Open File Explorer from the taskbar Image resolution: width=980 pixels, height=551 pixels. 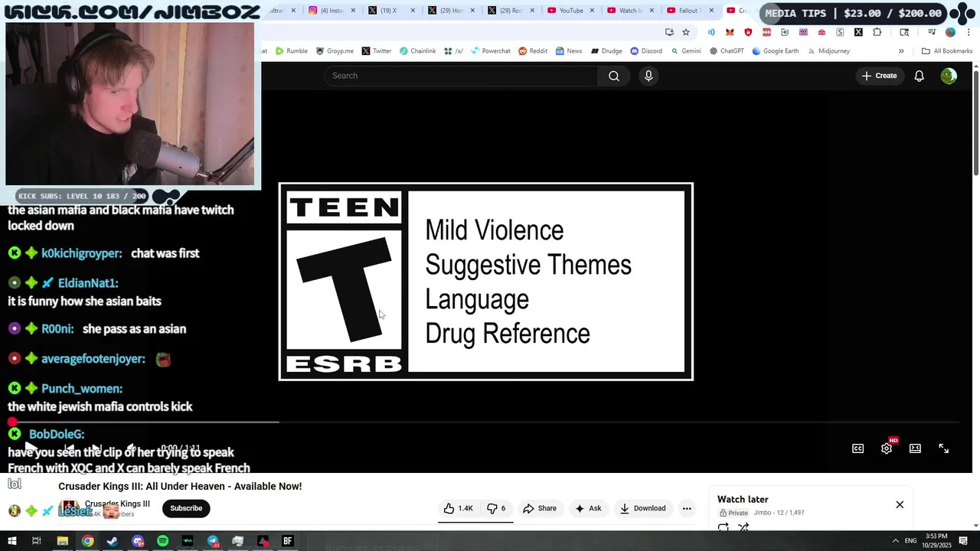point(63,541)
